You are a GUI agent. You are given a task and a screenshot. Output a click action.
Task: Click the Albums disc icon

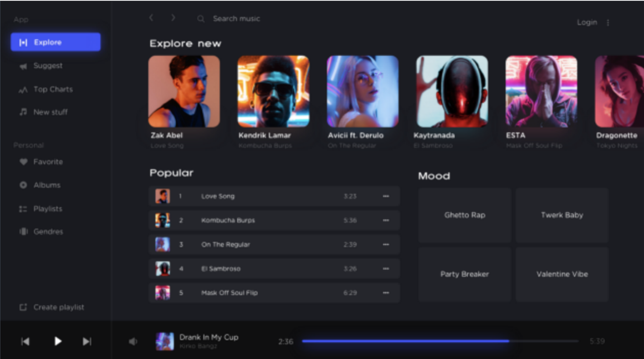tap(23, 185)
